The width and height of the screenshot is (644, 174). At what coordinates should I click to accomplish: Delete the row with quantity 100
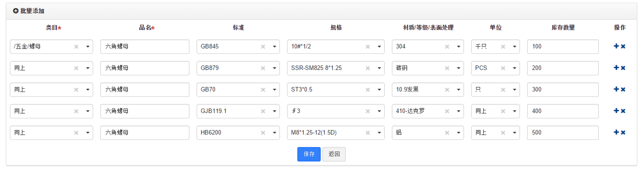pyautogui.click(x=623, y=46)
